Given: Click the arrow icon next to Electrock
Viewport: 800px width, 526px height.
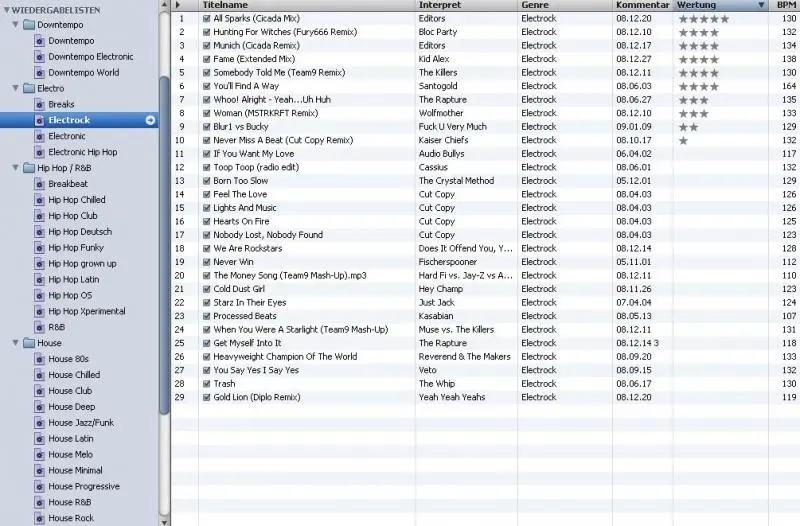Looking at the screenshot, I should [150, 120].
